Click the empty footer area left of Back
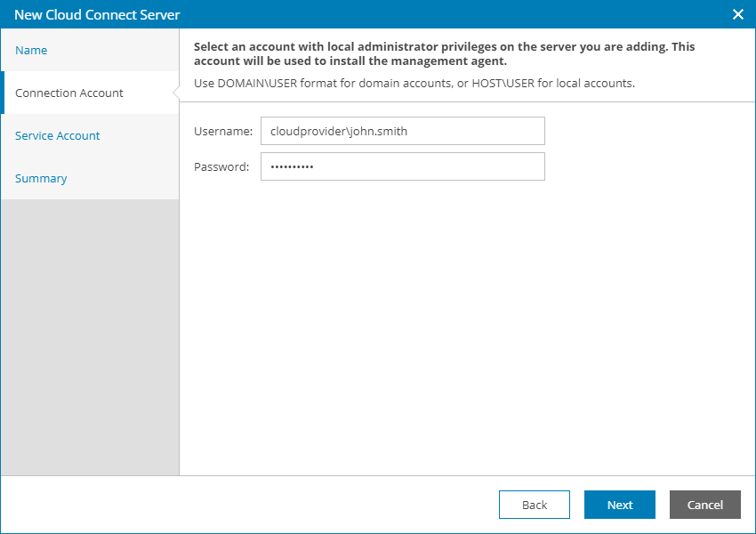756x534 pixels. 249,505
